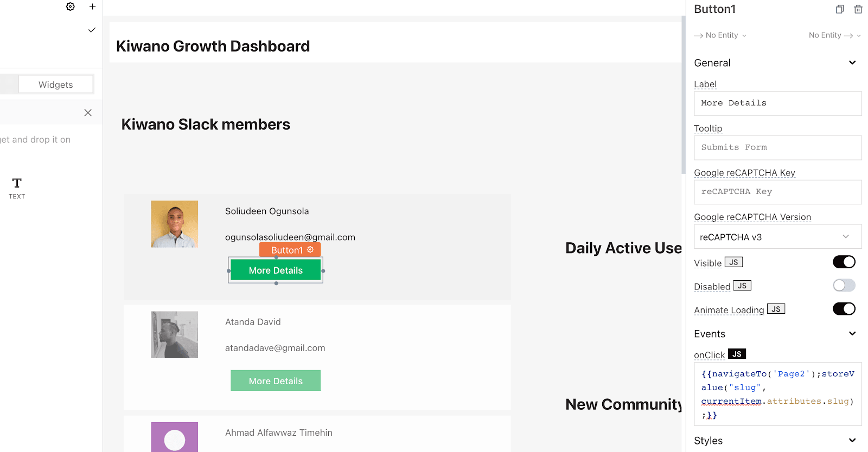This screenshot has height=452, width=868.
Task: Collapse the General section
Action: click(852, 63)
